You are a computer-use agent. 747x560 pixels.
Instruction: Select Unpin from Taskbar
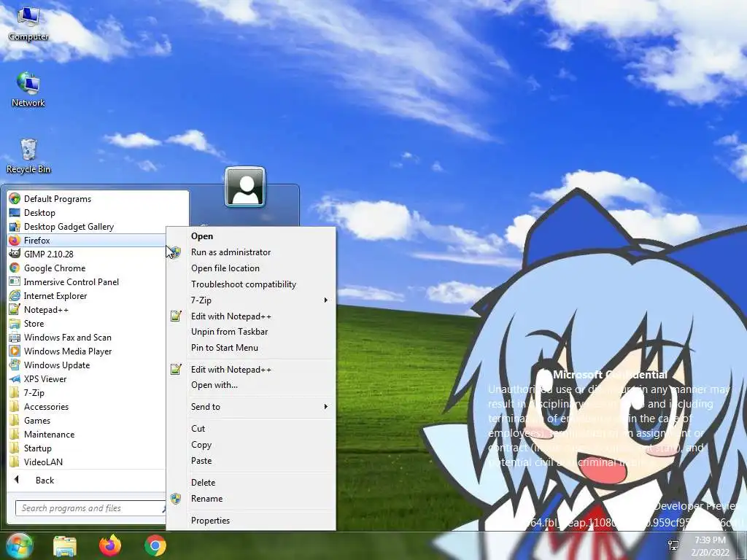(251, 332)
